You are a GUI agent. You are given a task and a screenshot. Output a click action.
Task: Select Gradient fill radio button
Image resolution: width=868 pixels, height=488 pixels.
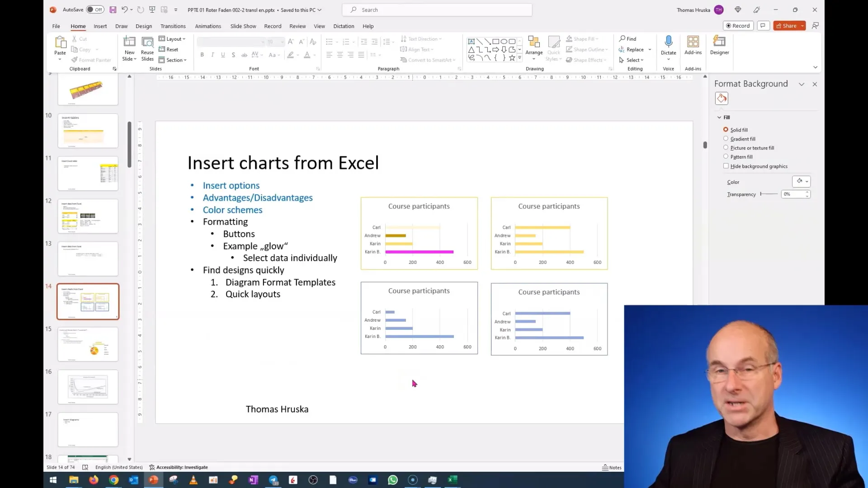point(726,138)
